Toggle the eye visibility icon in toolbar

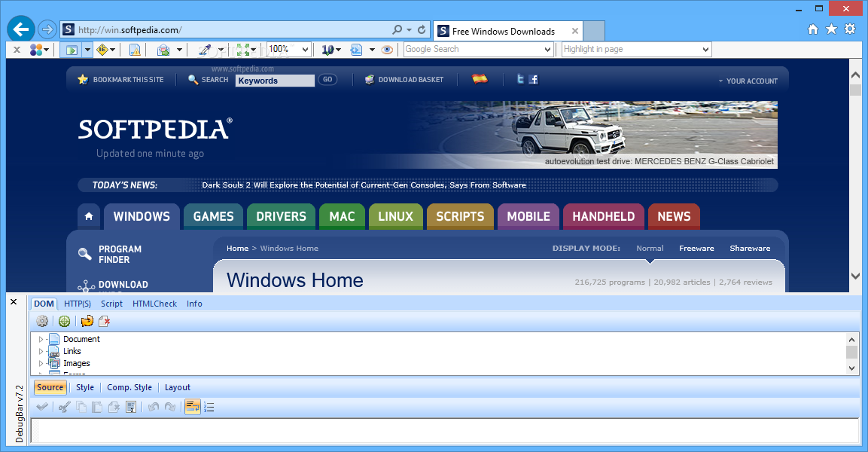click(x=388, y=50)
